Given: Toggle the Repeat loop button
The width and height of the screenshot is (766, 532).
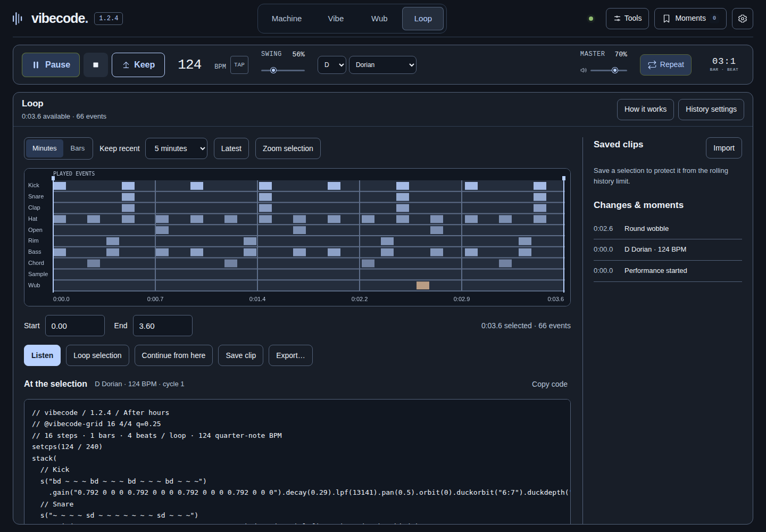Looking at the screenshot, I should pos(665,65).
